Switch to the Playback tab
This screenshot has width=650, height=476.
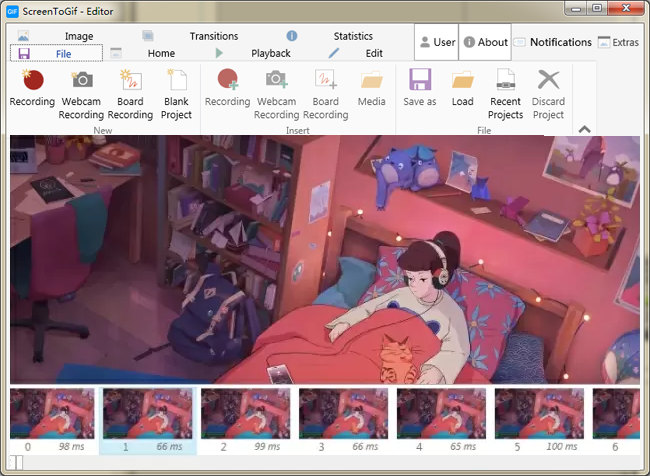252,53
